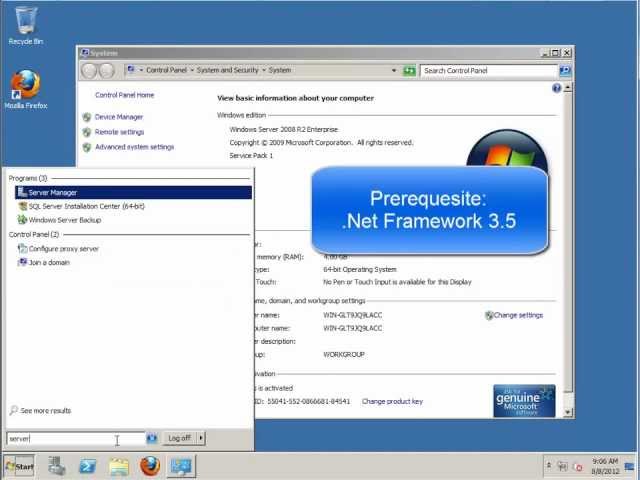Open Device Manager link
Image resolution: width=640 pixels, height=480 pixels.
click(119, 117)
